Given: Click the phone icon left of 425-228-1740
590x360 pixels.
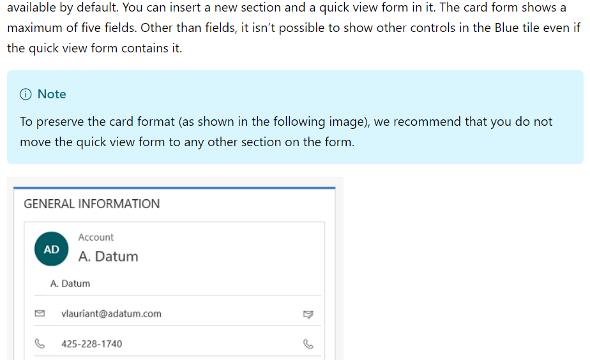Looking at the screenshot, I should (x=40, y=343).
